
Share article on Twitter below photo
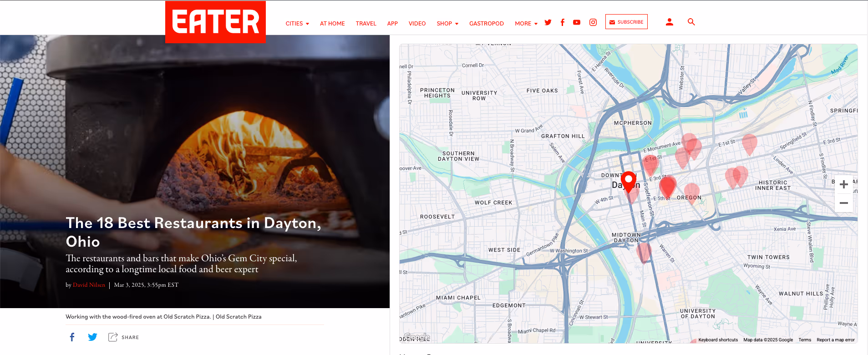point(92,337)
